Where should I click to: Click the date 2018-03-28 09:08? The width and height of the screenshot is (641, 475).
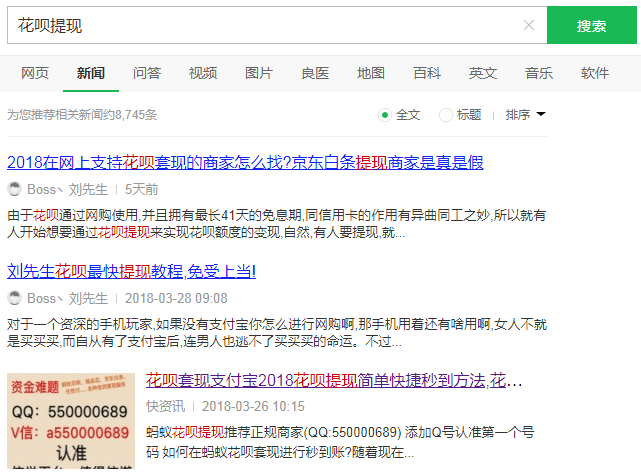tap(176, 298)
